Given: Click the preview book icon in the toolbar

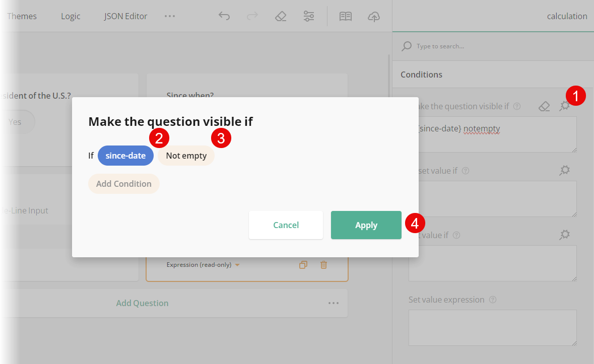Looking at the screenshot, I should click(345, 16).
